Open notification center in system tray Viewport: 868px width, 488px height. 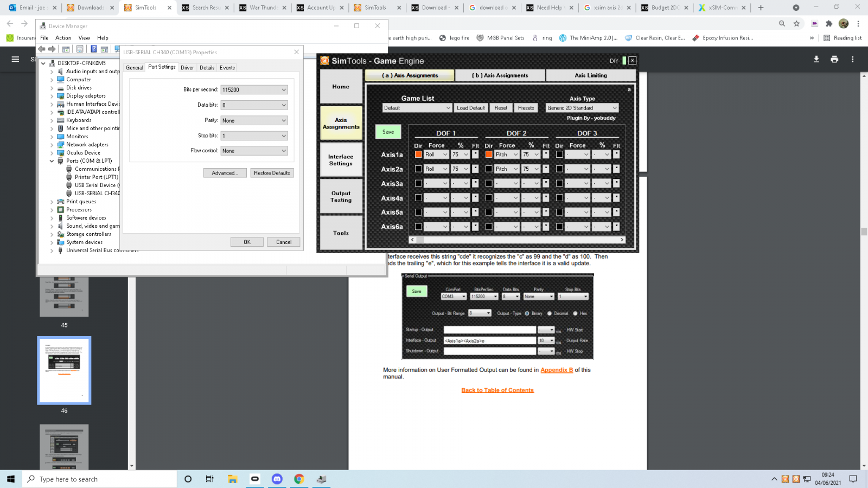click(x=853, y=479)
